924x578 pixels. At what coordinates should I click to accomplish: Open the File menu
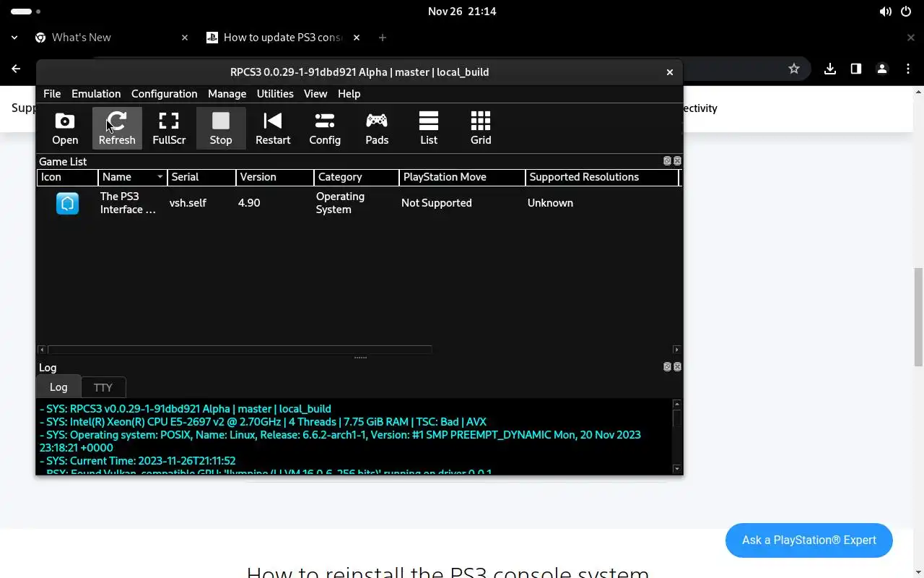[x=52, y=94]
